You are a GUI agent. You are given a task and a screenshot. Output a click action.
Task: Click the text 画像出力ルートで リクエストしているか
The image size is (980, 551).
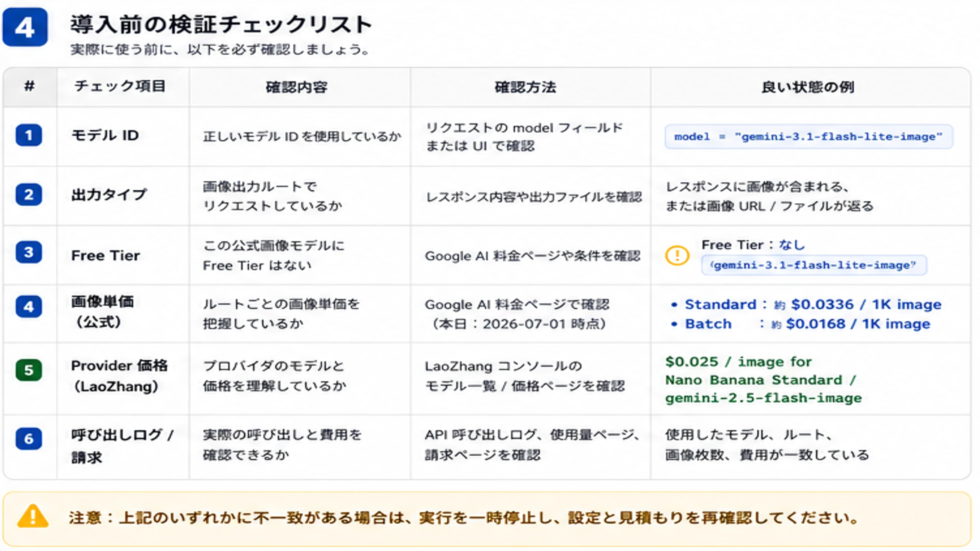click(272, 196)
